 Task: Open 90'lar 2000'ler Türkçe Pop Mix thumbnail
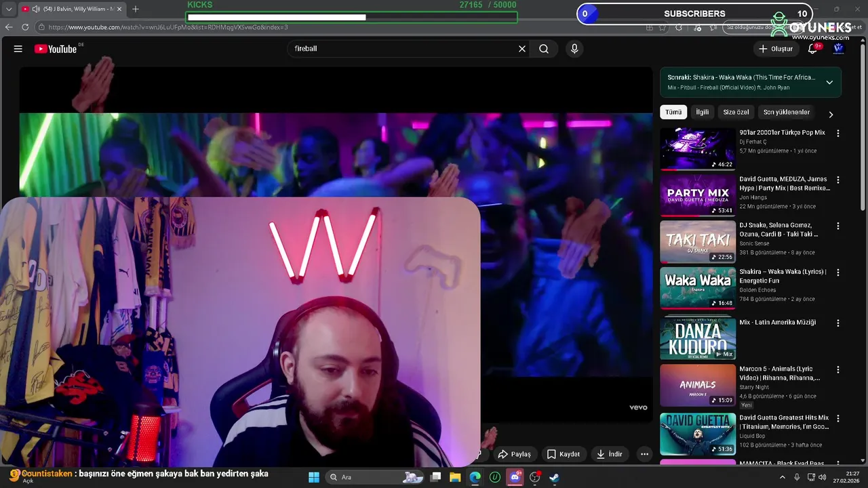698,149
